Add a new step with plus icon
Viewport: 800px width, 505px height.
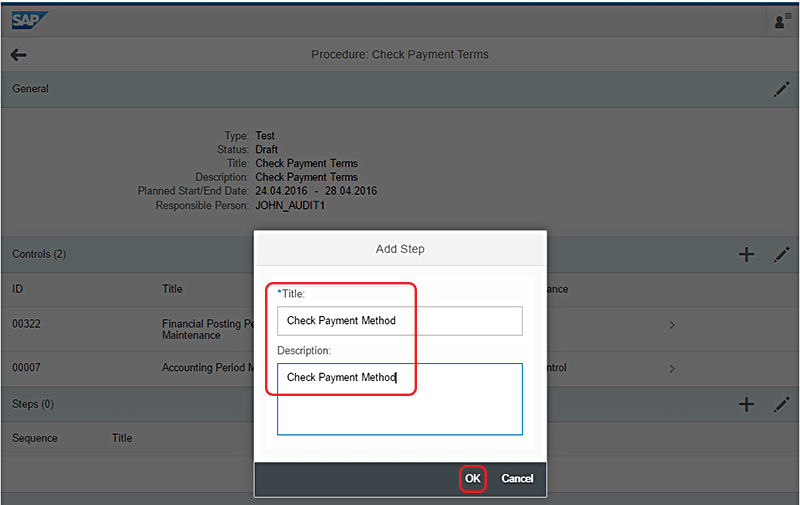(746, 404)
